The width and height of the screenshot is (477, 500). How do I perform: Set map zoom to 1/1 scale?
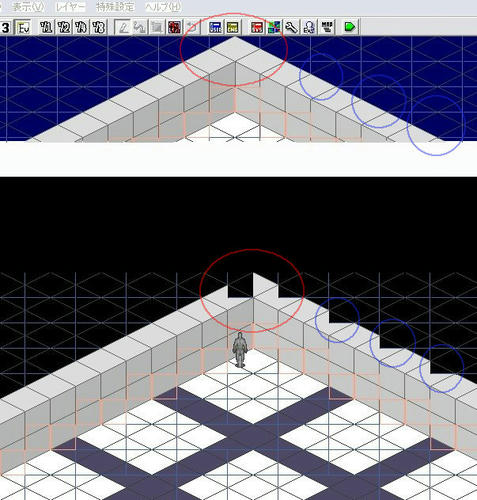pos(46,27)
